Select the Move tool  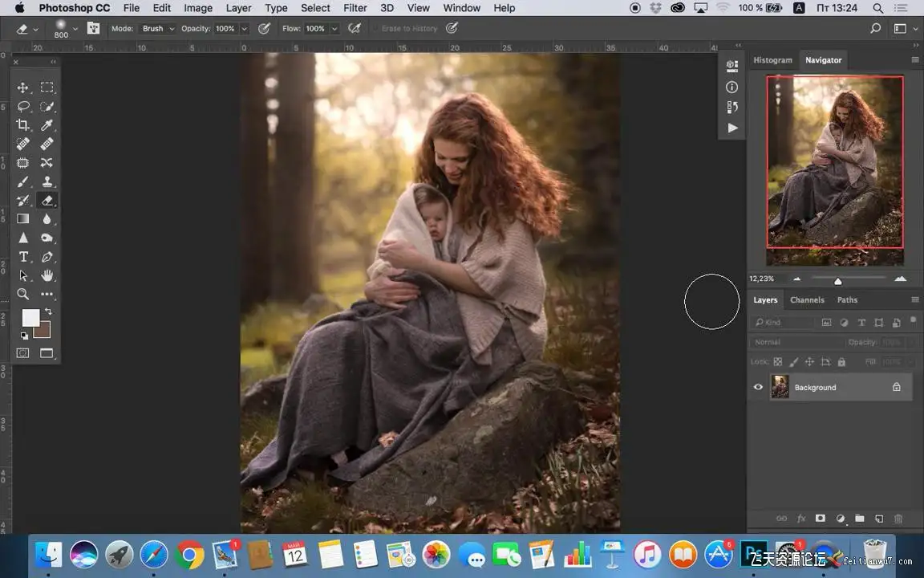coord(23,88)
